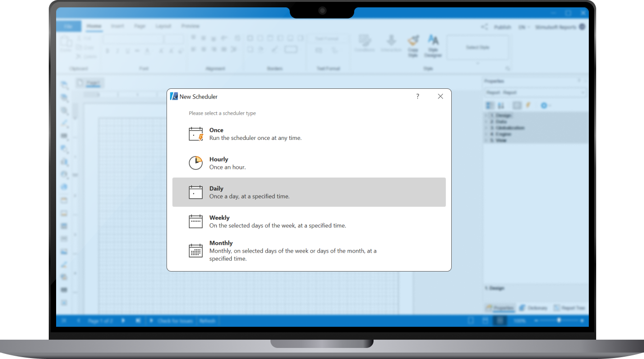Click the Publish button

502,27
